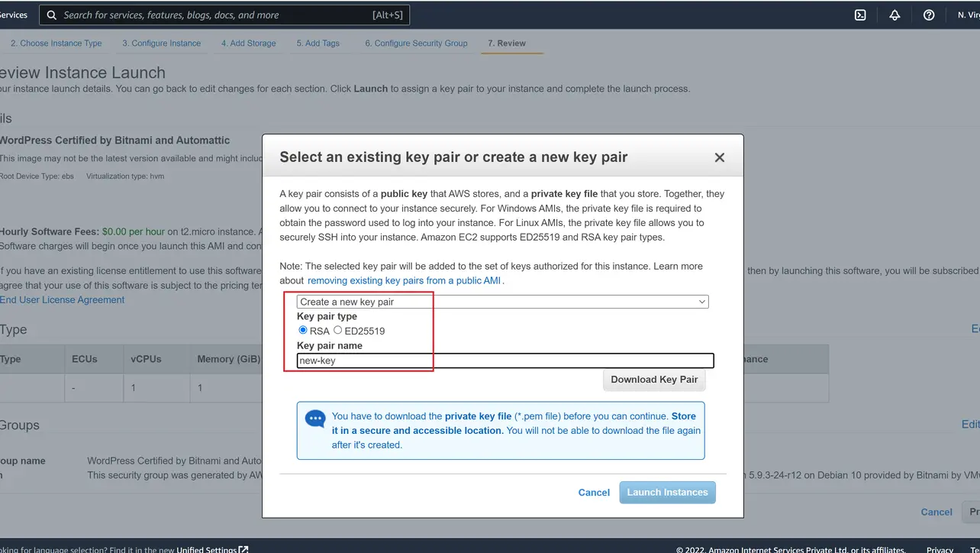Click the Key pair name input field
Image resolution: width=980 pixels, height=553 pixels.
(505, 361)
